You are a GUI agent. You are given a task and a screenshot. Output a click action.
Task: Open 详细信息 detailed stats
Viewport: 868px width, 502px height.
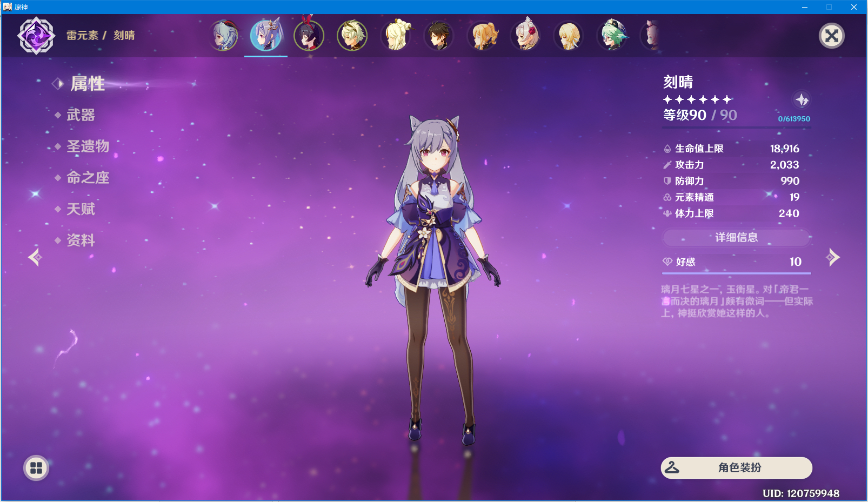(736, 237)
